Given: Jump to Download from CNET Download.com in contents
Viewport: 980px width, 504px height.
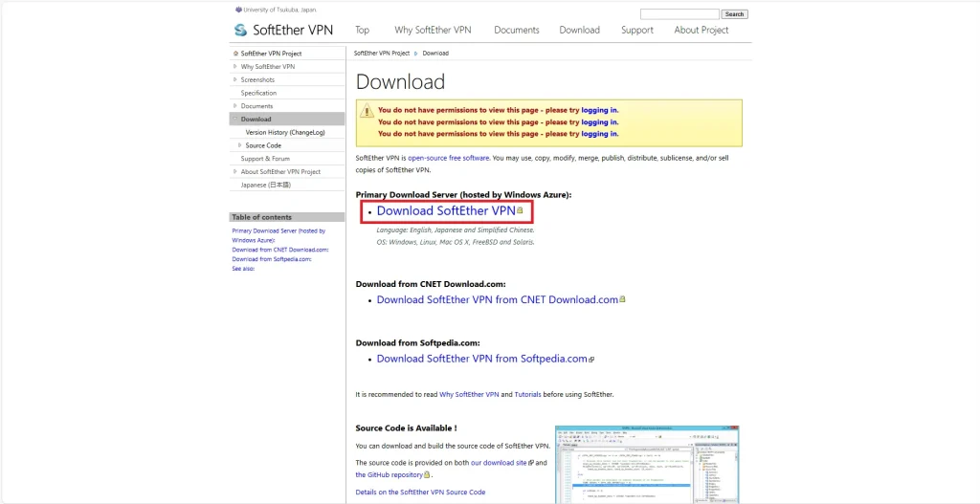Looking at the screenshot, I should [280, 250].
